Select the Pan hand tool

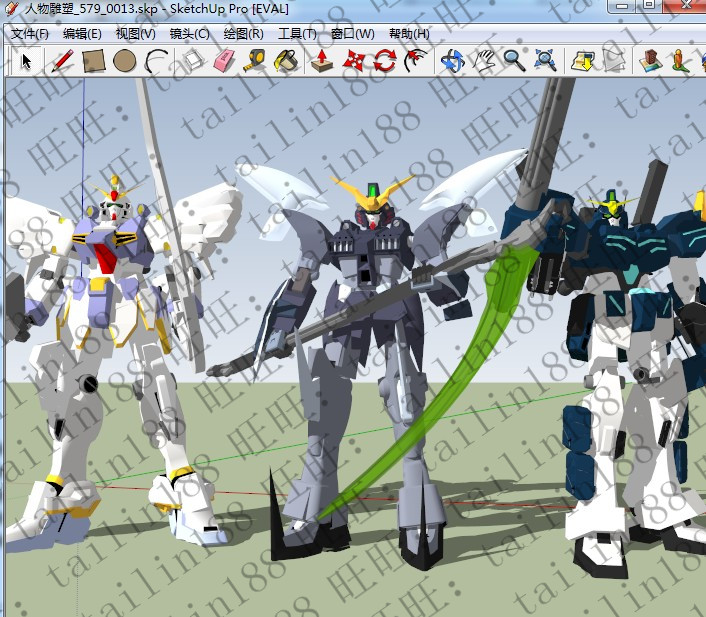[484, 61]
